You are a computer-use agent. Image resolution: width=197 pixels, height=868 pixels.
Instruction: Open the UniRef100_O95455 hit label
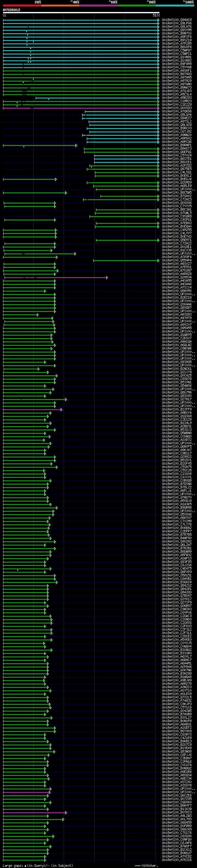coord(177,328)
